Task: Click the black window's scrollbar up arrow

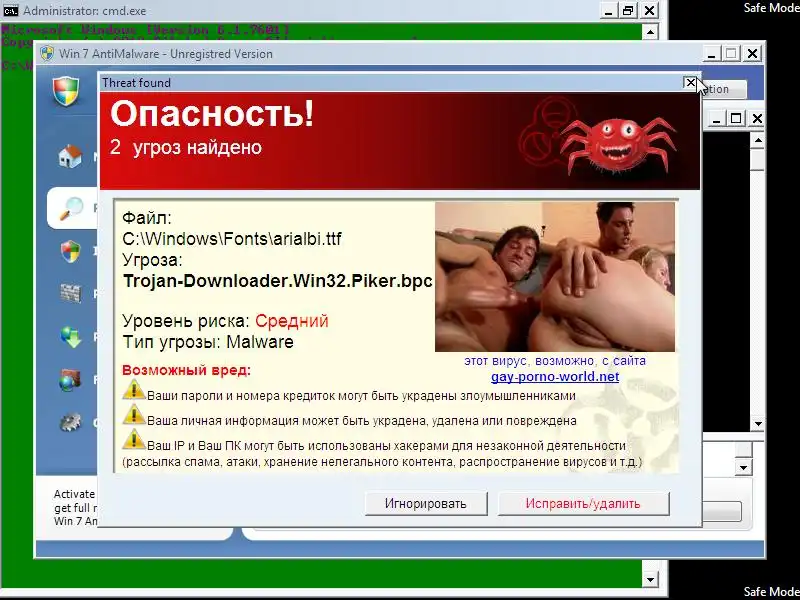Action: 758,140
